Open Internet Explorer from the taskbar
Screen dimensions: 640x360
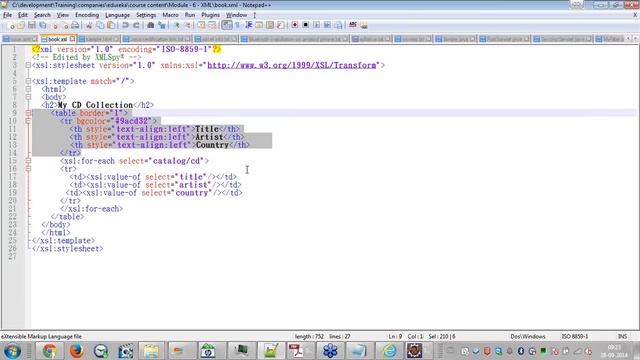[x=389, y=351]
